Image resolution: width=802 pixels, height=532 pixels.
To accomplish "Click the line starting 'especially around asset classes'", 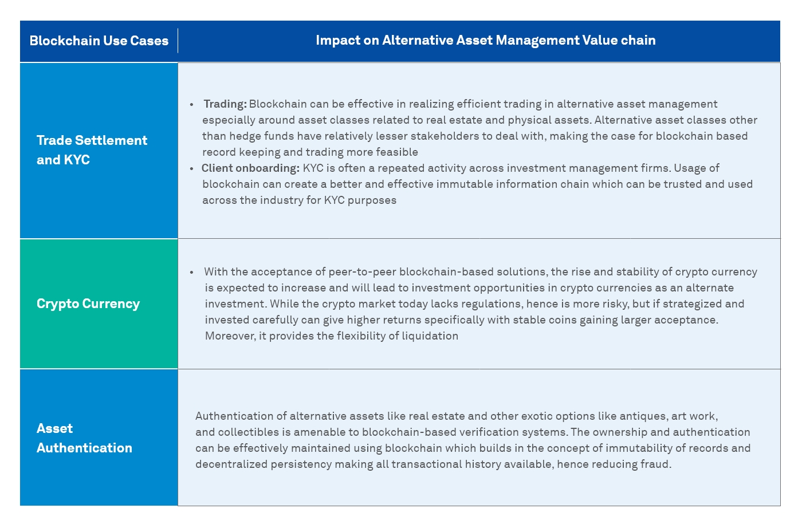I will coord(479,120).
